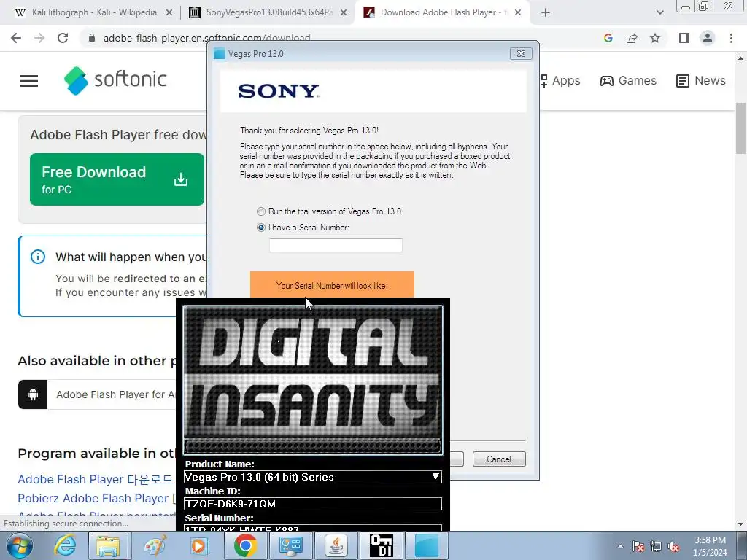Open the Games section on Softonic
Viewport: 747px width, 560px height.
point(628,80)
